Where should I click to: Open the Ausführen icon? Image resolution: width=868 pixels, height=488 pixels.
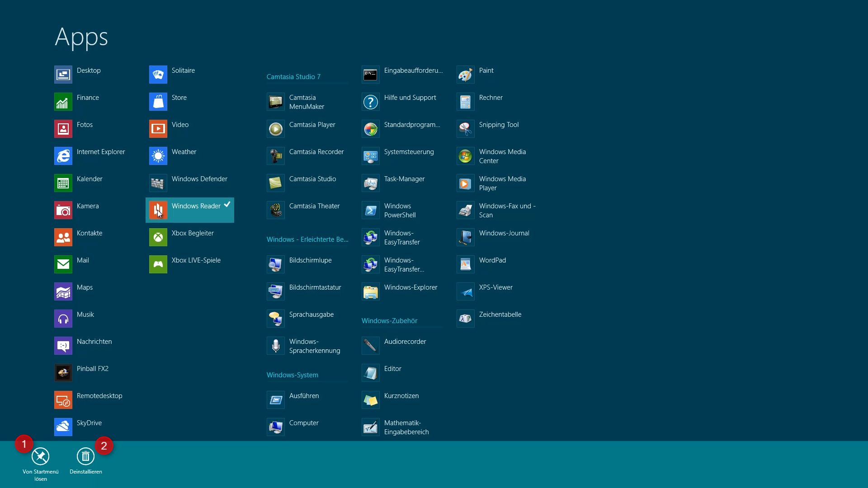276,400
